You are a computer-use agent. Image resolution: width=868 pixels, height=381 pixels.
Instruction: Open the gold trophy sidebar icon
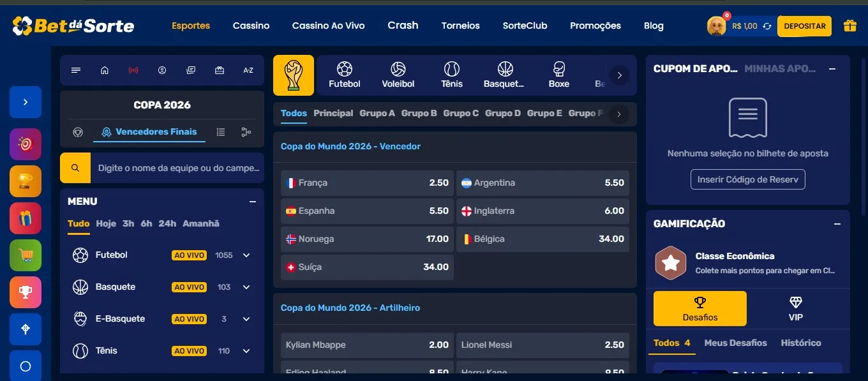click(x=26, y=181)
